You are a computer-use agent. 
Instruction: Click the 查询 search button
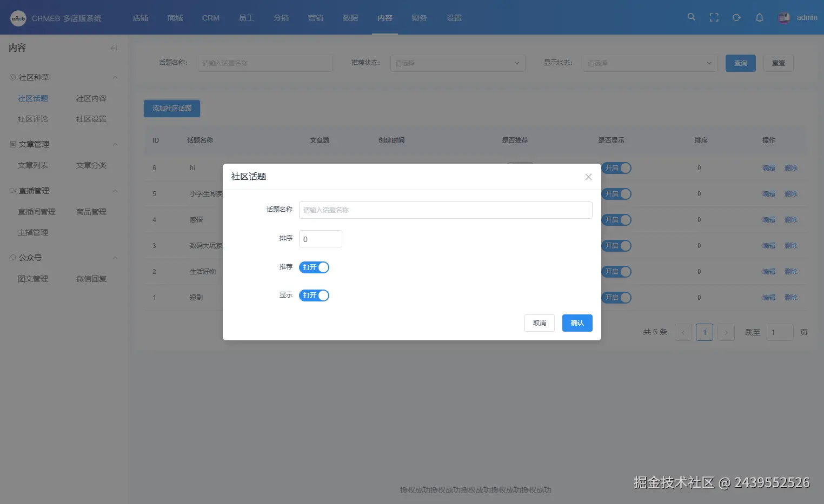(741, 63)
